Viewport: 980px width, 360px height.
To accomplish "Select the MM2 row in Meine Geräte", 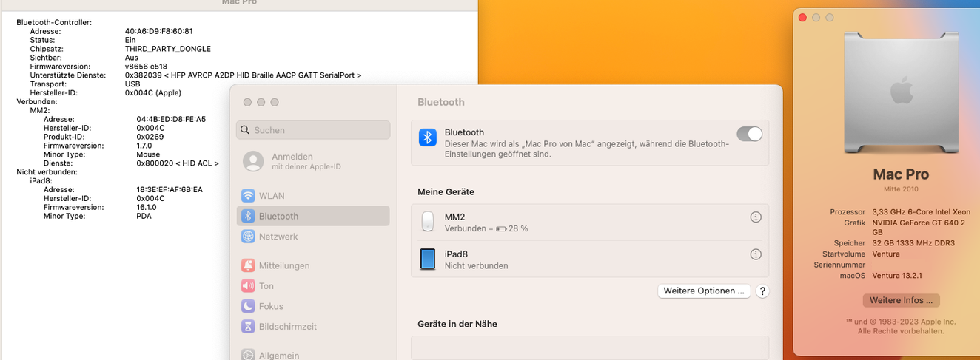I will tap(590, 222).
